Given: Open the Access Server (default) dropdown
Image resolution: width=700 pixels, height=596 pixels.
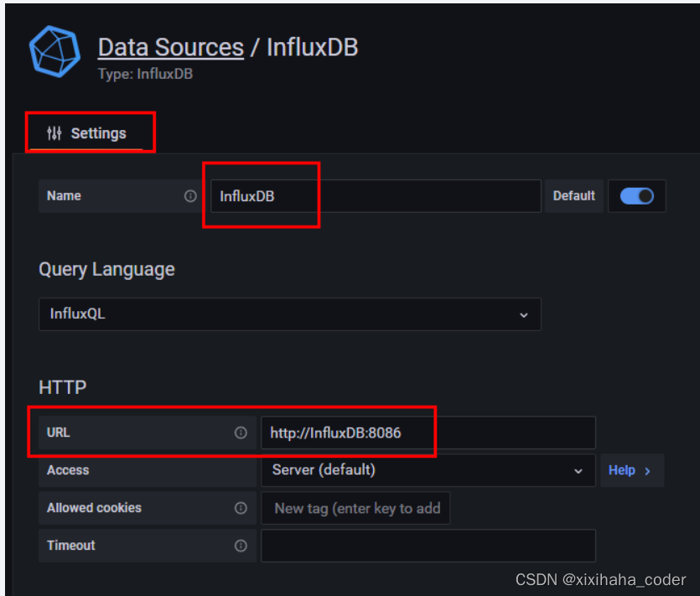Looking at the screenshot, I should [428, 470].
